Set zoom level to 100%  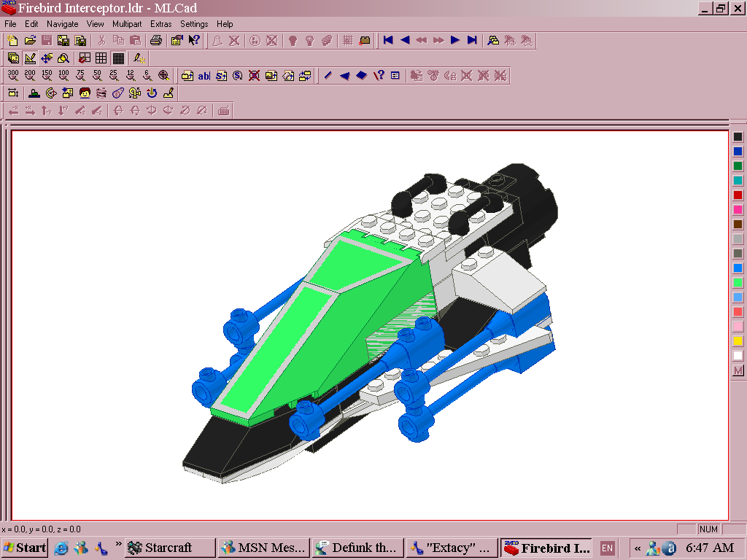click(63, 75)
